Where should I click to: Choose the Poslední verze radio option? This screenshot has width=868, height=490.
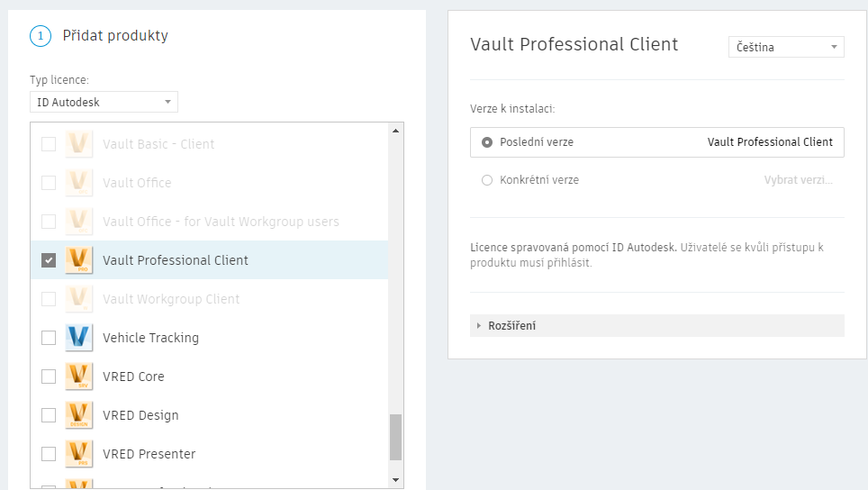click(487, 142)
